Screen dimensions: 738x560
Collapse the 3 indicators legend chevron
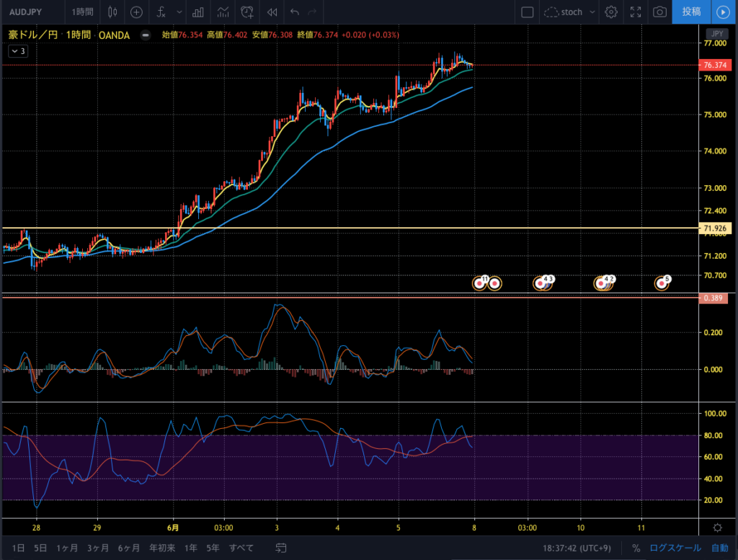coord(18,51)
